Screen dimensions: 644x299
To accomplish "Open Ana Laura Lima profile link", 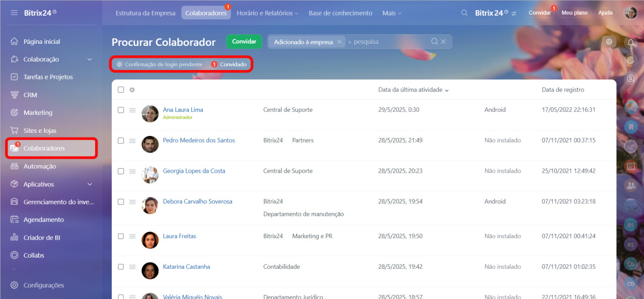I will tap(183, 110).
